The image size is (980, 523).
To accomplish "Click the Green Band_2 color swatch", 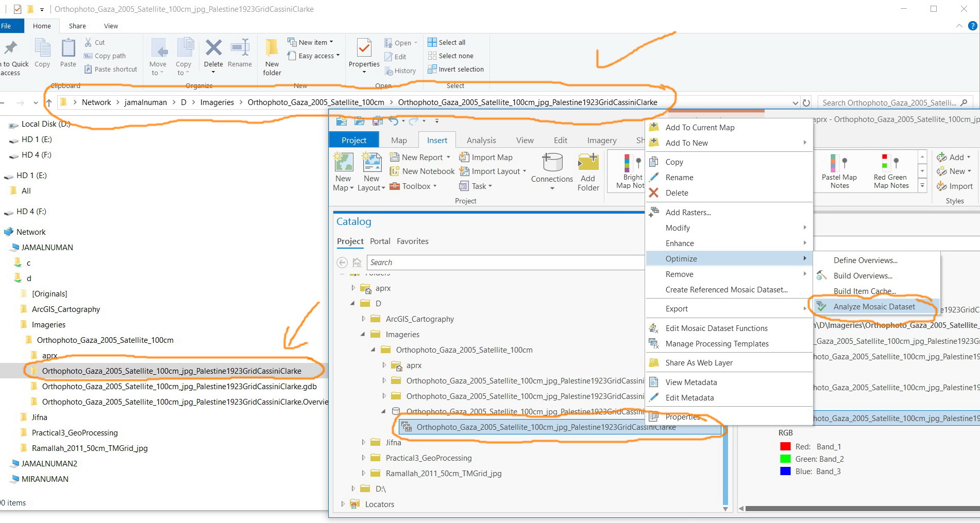I will 785,459.
